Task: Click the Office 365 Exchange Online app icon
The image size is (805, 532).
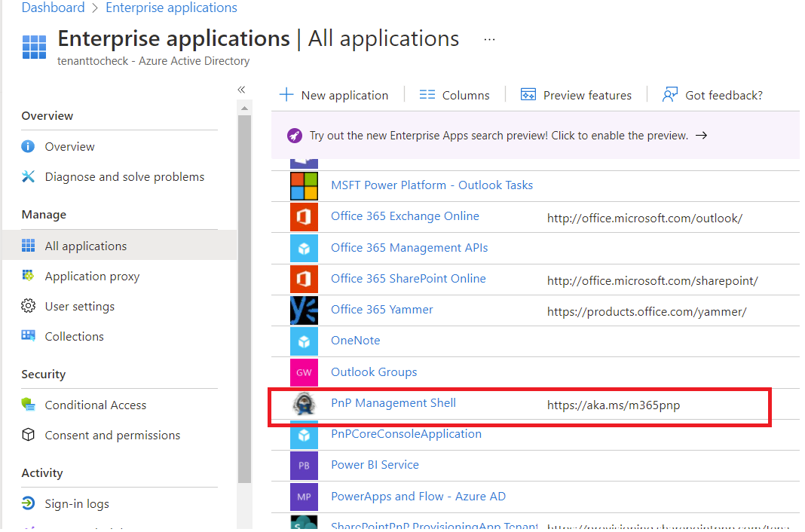Action: 304,216
